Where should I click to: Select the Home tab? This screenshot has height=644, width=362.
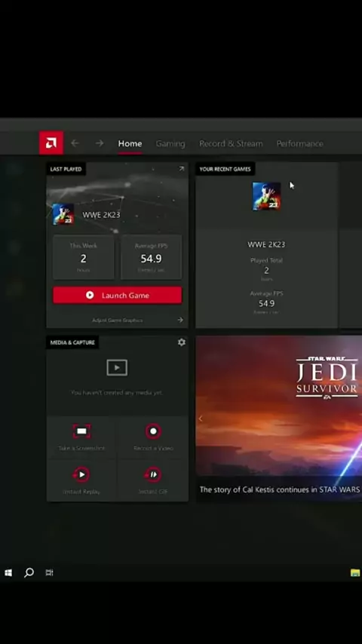pos(130,143)
